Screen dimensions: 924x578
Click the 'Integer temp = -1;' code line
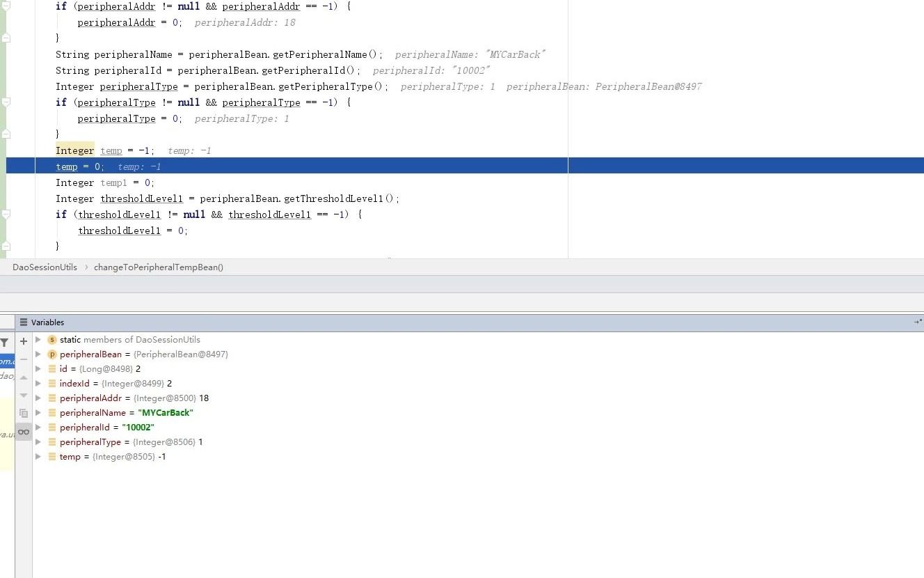105,150
